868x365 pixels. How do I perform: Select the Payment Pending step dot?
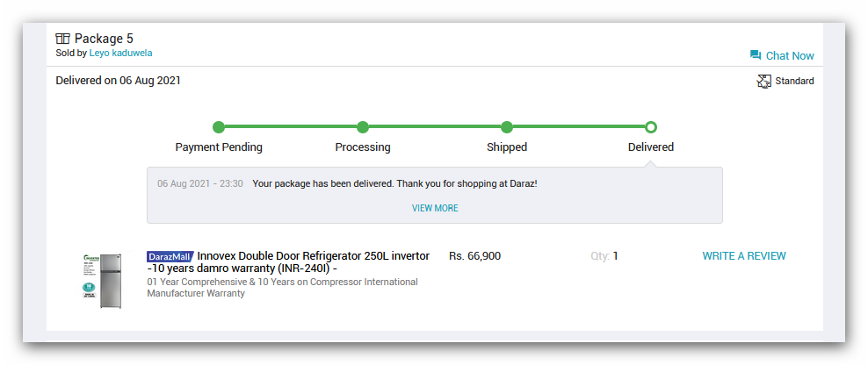[x=219, y=128]
